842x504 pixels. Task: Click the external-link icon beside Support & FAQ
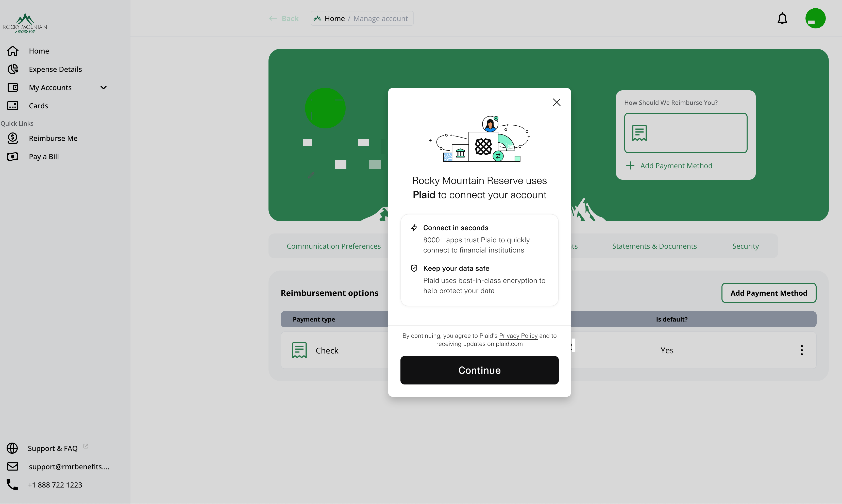[x=86, y=446]
